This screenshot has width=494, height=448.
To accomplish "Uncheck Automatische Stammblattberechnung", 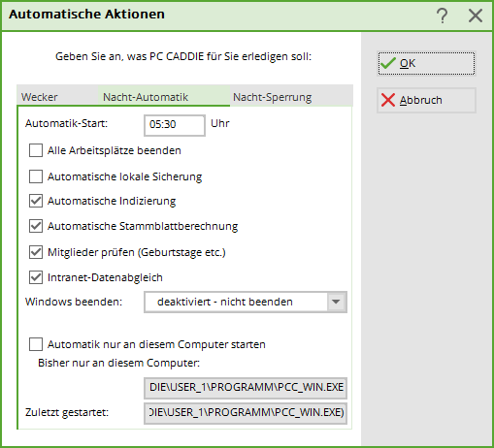I will click(36, 226).
